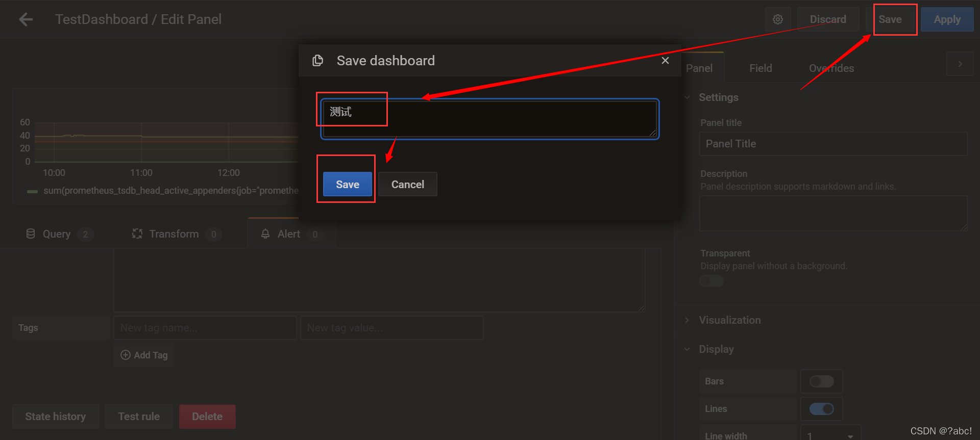Image resolution: width=980 pixels, height=440 pixels.
Task: Click the Query tab database icon
Action: [x=31, y=234]
